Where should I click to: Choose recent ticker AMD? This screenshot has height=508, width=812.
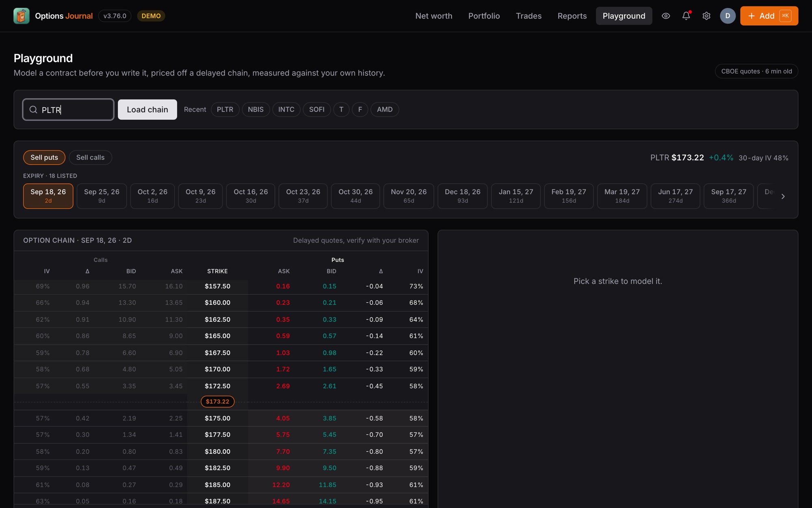[384, 110]
